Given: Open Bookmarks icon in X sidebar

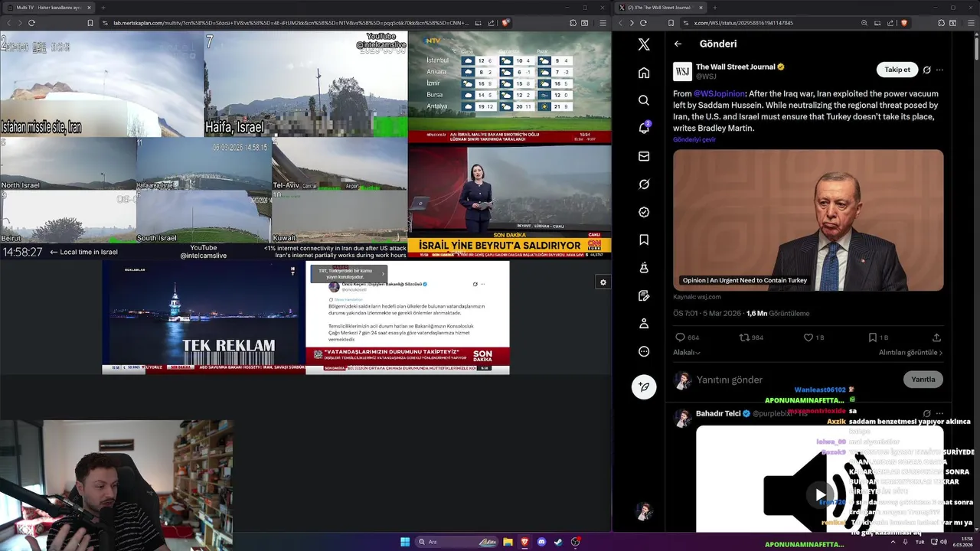Looking at the screenshot, I should (x=644, y=240).
